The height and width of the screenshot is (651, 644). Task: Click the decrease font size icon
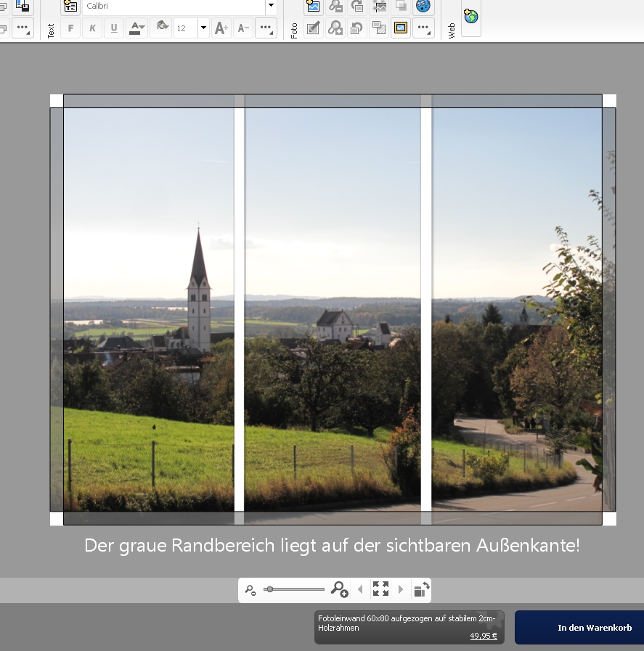[x=243, y=28]
